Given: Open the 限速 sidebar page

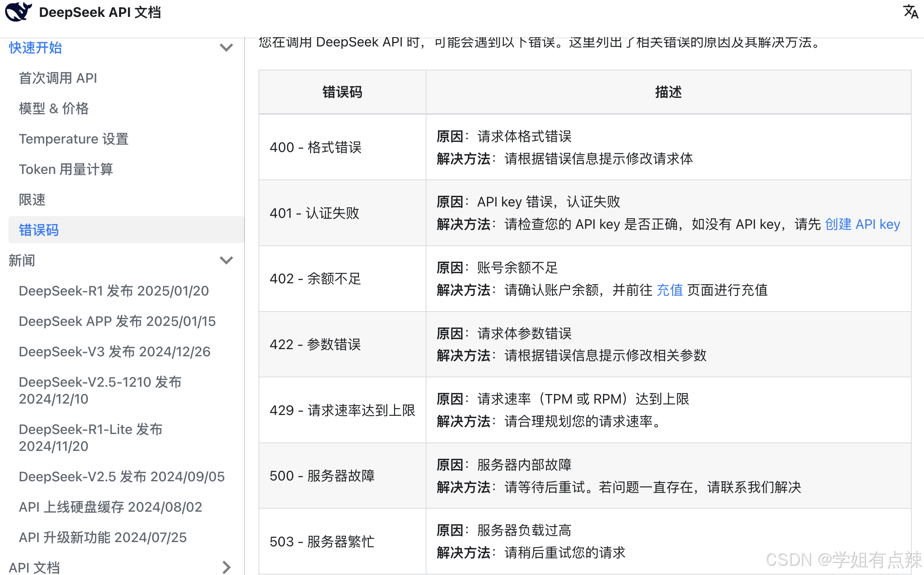Looking at the screenshot, I should coord(32,200).
